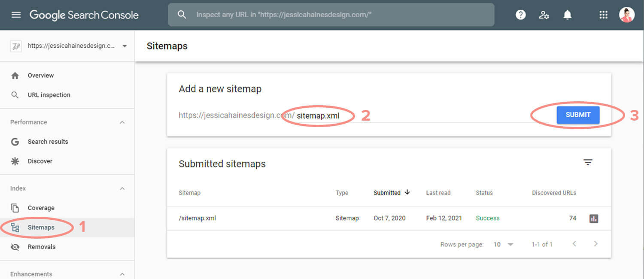This screenshot has width=644, height=279.
Task: Collapse the Performance section
Action: coord(122,122)
